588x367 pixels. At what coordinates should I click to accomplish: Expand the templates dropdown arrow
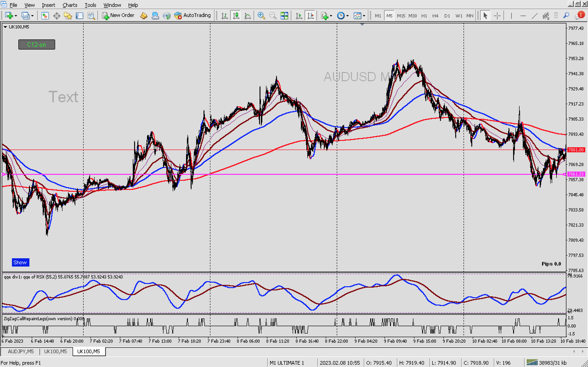[364, 16]
